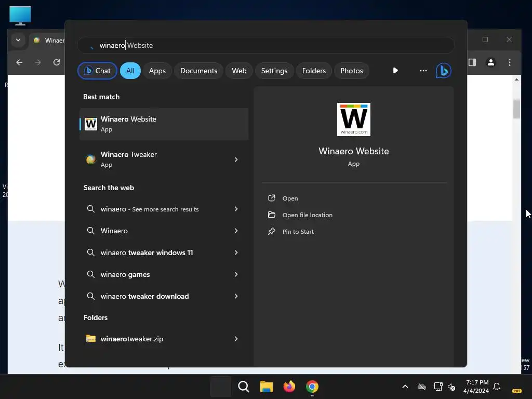Click the Chrome page vertical scrollbar thumb

pyautogui.click(x=516, y=109)
